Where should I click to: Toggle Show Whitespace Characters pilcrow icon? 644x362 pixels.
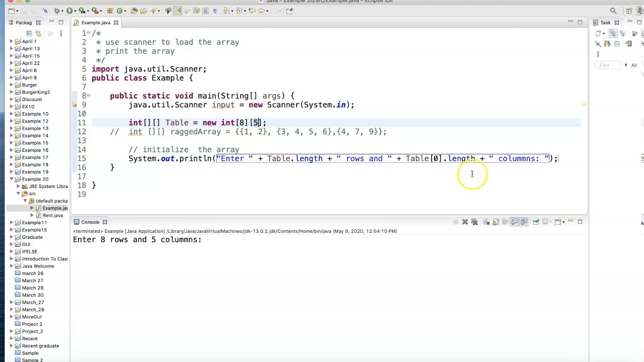point(215,11)
